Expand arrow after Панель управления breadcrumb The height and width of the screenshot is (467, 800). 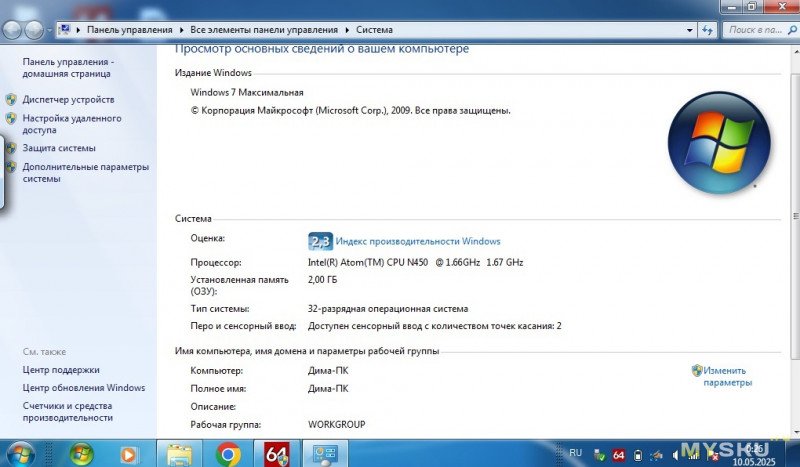181,30
